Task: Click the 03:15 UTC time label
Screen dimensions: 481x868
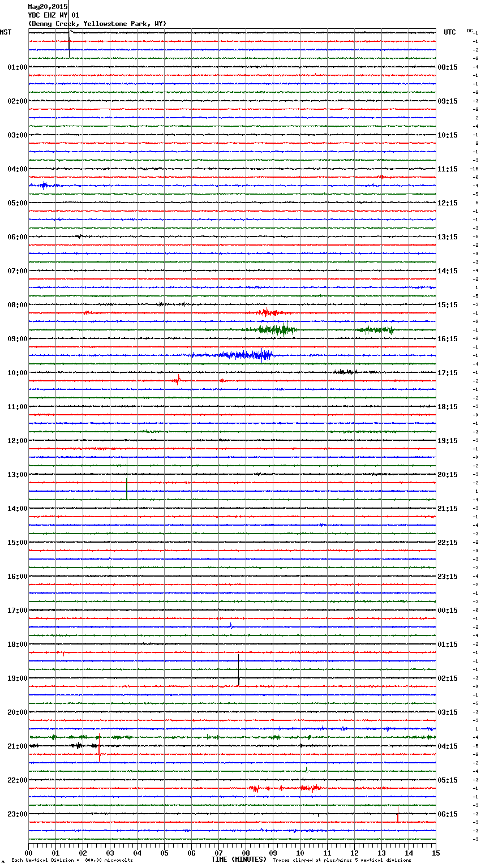Action: [x=448, y=712]
